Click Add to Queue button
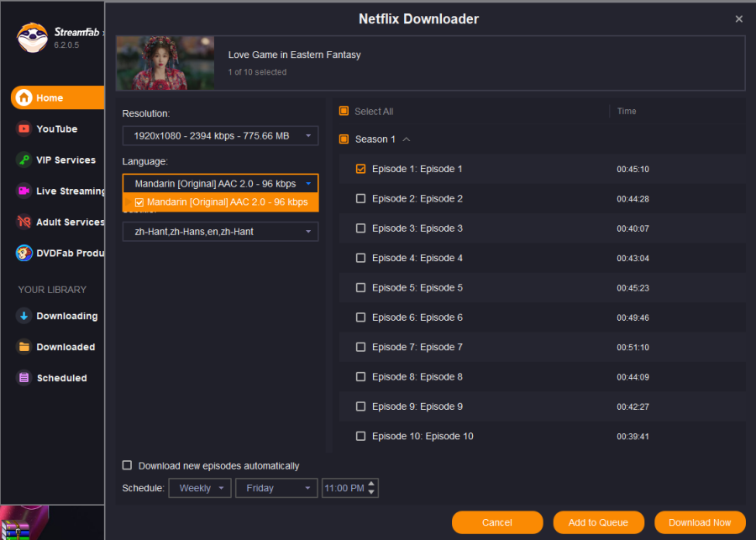This screenshot has width=756, height=540. coord(598,522)
